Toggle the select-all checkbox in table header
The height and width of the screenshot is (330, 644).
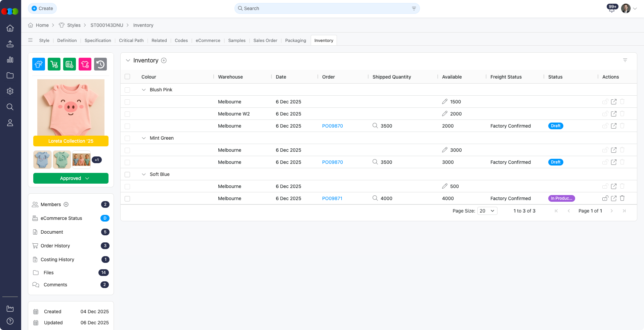[x=127, y=77]
